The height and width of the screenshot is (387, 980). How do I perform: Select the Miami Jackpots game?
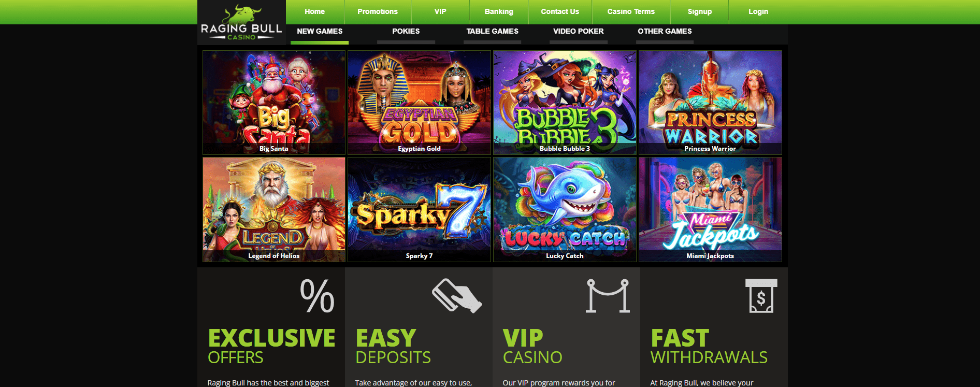710,209
